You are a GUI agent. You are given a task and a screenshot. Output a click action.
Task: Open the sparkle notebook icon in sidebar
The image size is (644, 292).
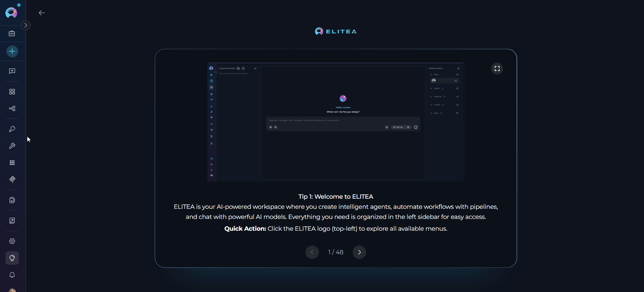(x=12, y=221)
